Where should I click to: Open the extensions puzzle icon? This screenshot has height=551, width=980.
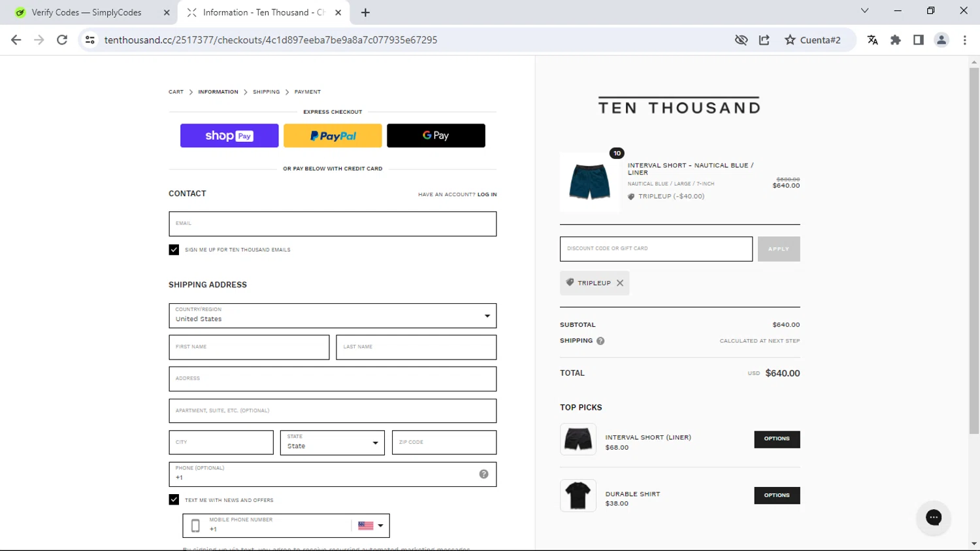(896, 40)
